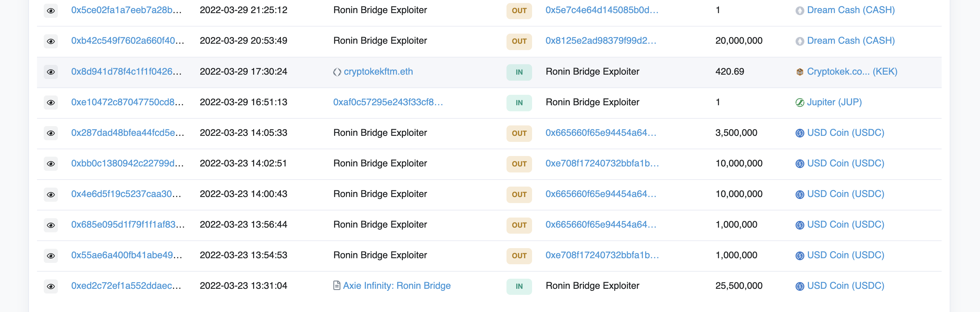
Task: Open transaction hash 0xbb0c1380942c22799d
Action: click(128, 163)
